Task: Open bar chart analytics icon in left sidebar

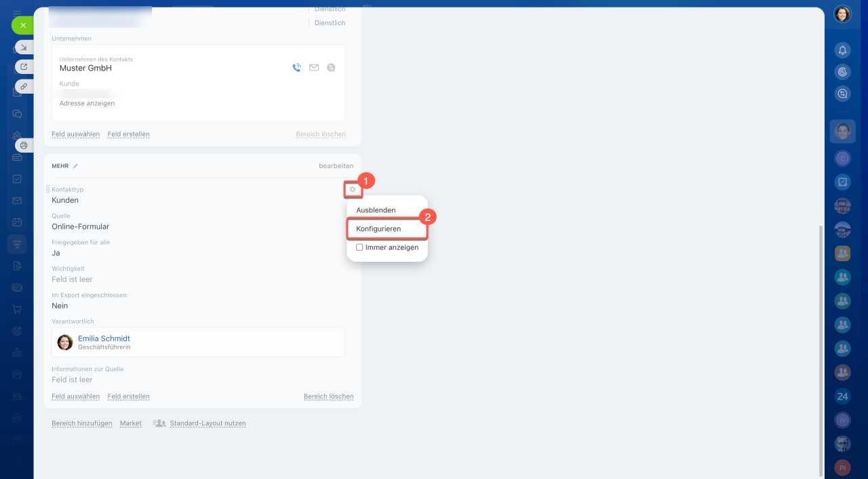Action: pos(17,353)
